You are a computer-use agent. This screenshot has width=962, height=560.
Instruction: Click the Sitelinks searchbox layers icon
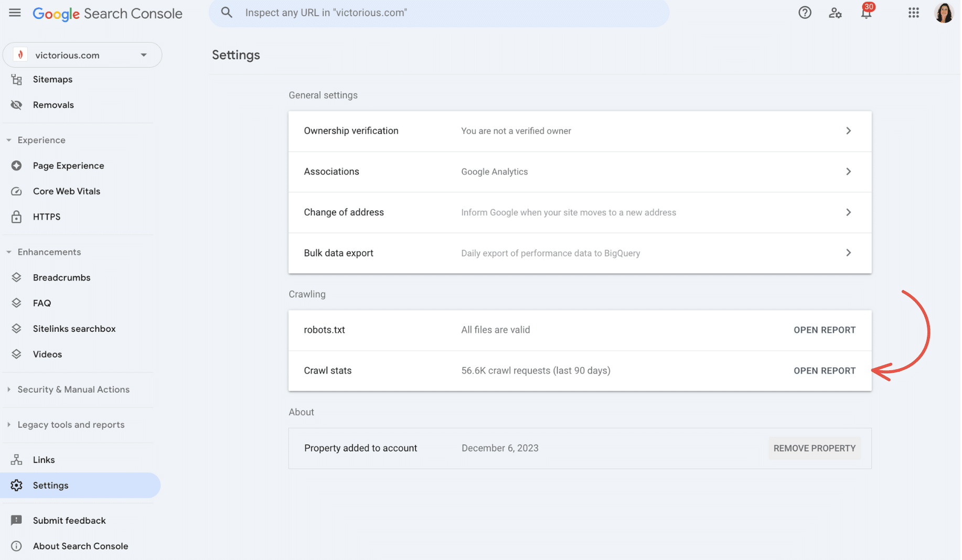17,329
